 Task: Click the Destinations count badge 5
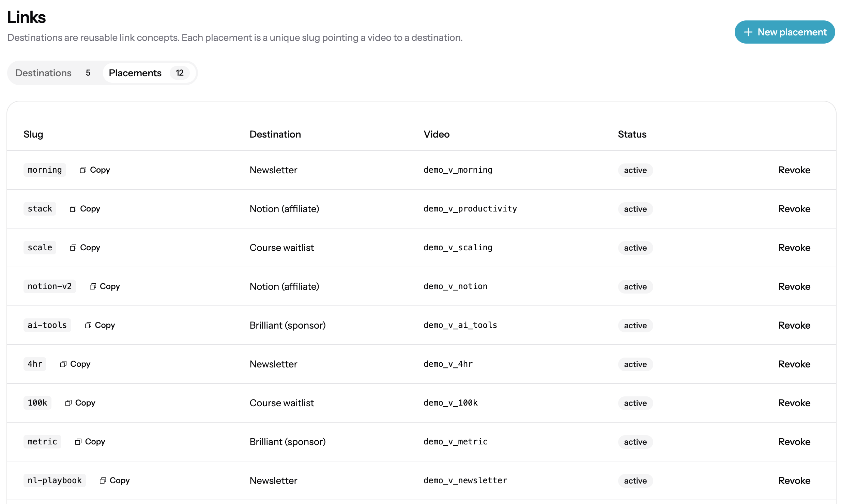point(88,73)
